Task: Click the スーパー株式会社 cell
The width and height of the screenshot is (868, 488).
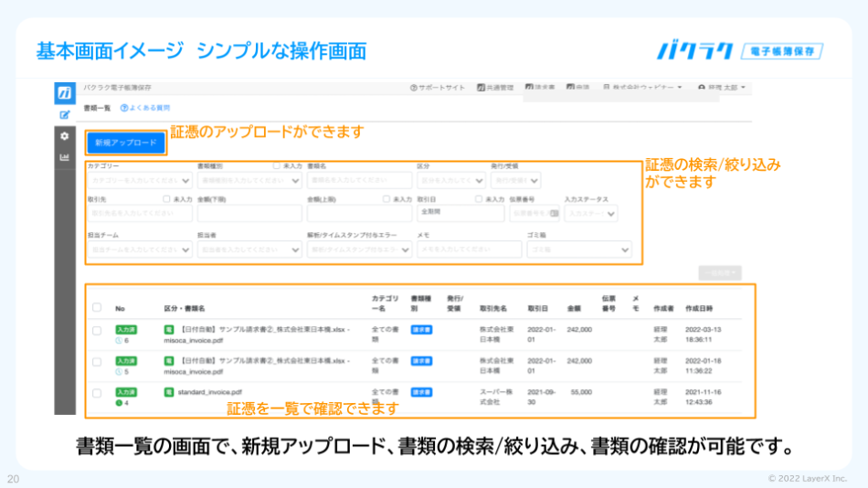Action: [496, 398]
